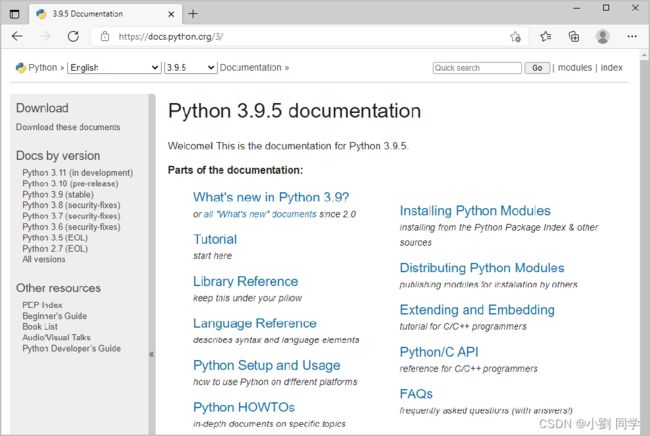Click All versions link
Screen dimensions: 650x436
44,259
